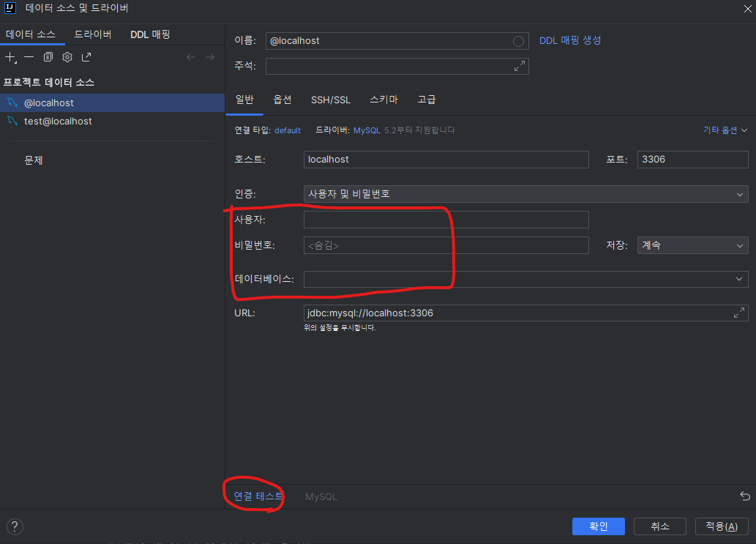Screen dimensions: 756x544
Task: Click the DDL 매핑 생성 link
Action: point(570,40)
